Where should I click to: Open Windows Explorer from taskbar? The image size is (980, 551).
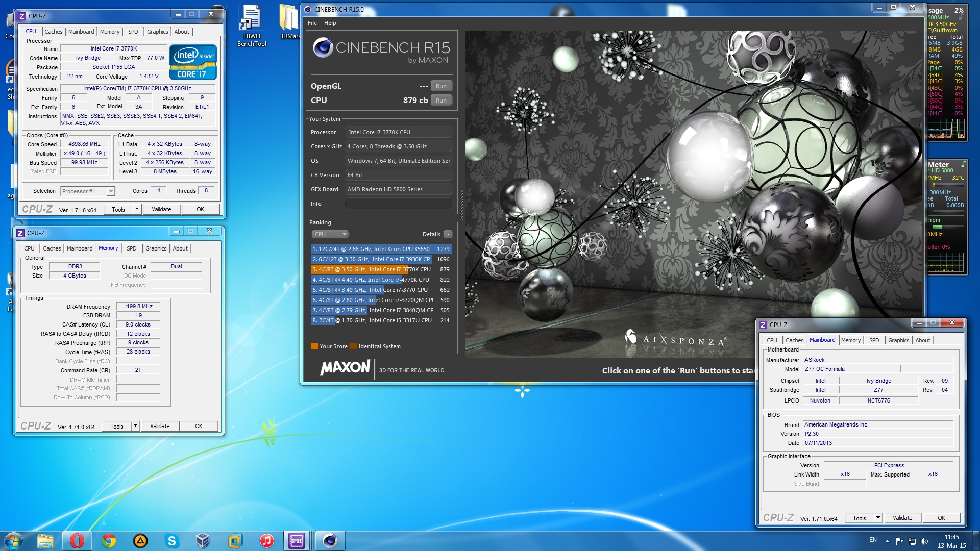point(45,541)
